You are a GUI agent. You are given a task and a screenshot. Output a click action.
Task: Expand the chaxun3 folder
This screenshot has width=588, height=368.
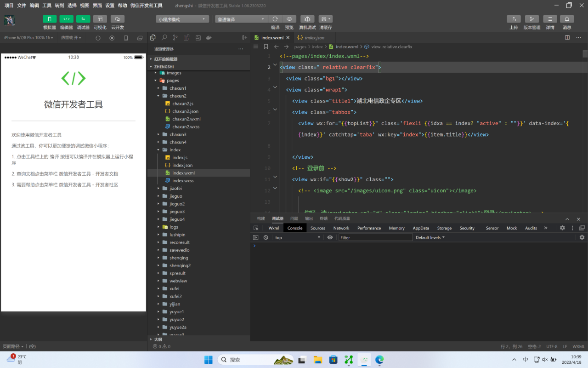click(178, 134)
